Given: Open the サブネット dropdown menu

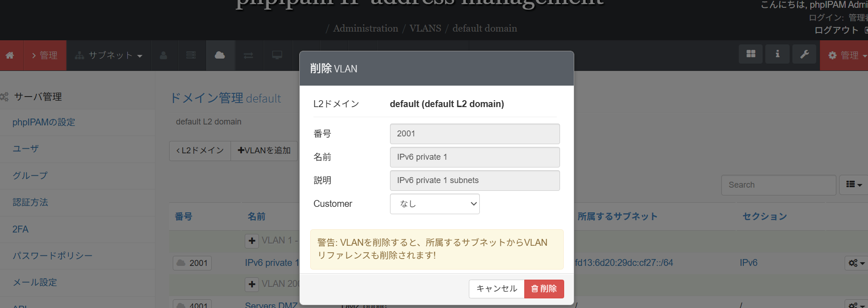Looking at the screenshot, I should point(109,55).
